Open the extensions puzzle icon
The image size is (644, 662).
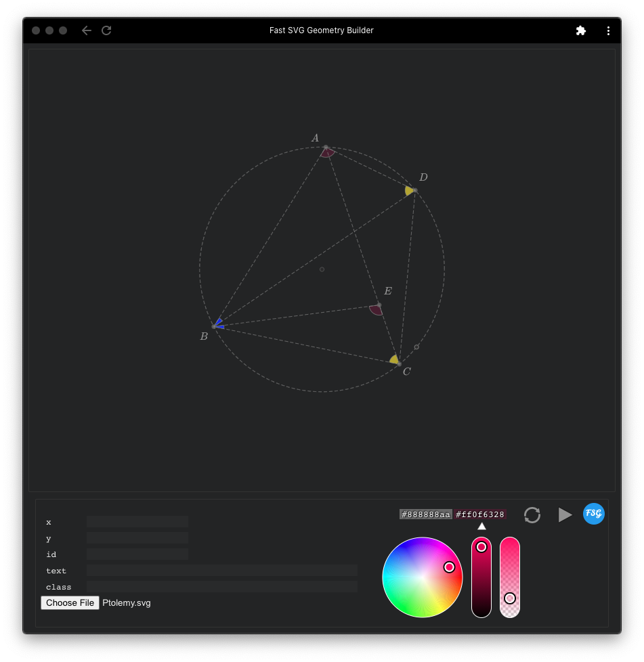580,30
